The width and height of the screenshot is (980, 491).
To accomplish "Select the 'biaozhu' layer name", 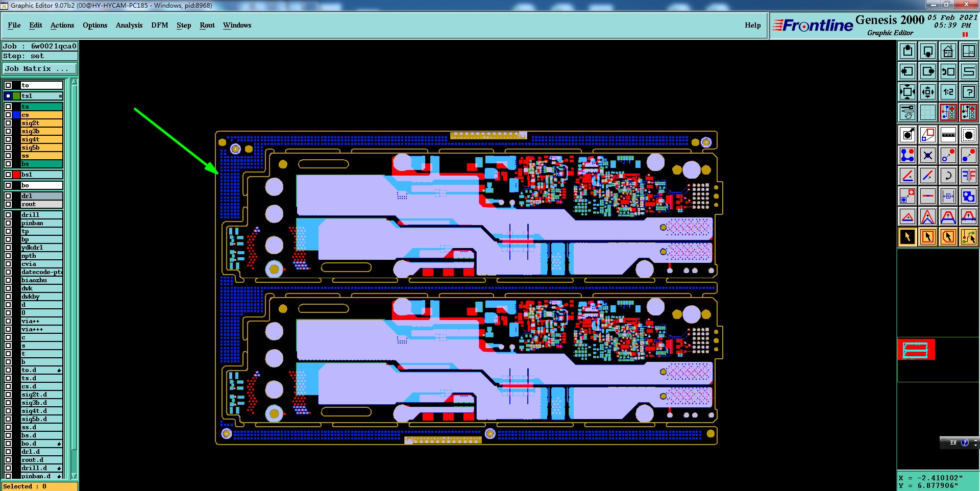I will coord(42,280).
